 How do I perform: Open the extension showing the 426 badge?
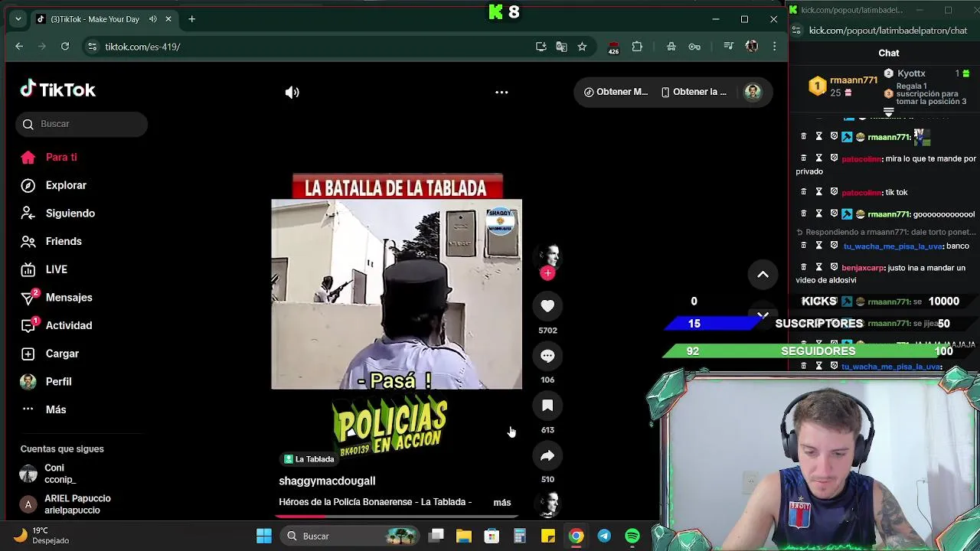613,47
